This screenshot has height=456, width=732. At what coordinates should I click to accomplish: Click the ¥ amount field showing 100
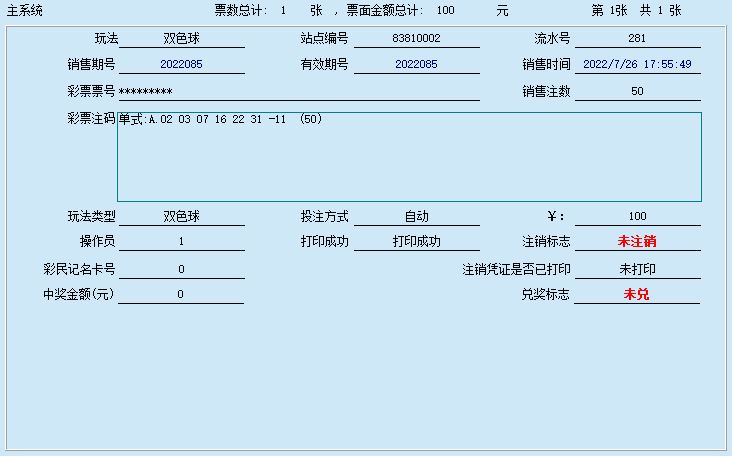click(x=637, y=217)
